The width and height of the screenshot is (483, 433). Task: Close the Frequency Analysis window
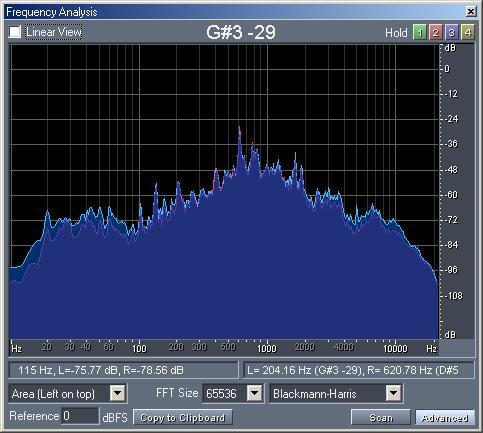[471, 12]
